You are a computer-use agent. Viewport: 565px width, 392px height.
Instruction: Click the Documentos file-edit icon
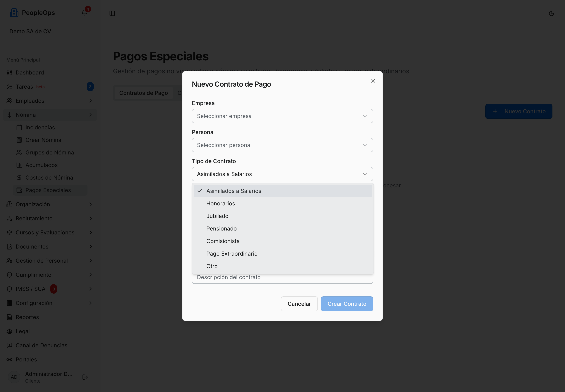pyautogui.click(x=9, y=247)
